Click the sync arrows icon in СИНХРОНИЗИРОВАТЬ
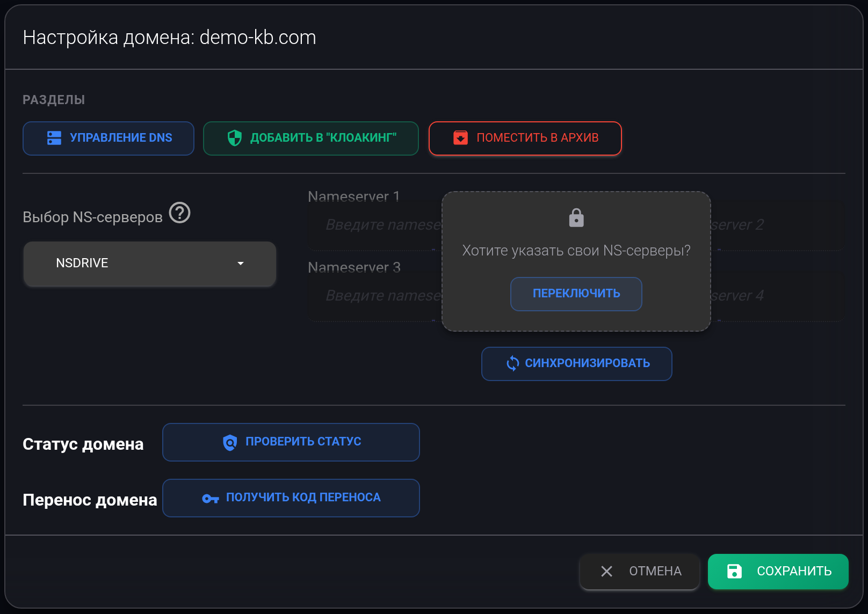 point(512,363)
